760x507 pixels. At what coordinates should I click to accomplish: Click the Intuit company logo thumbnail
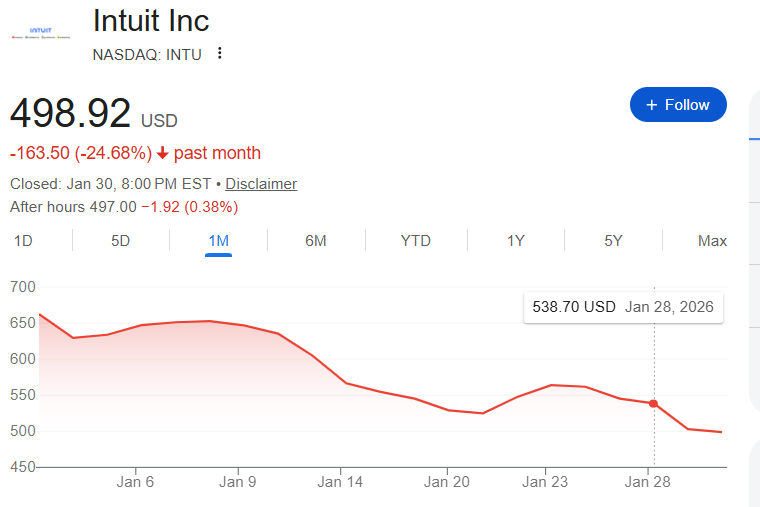click(x=40, y=34)
